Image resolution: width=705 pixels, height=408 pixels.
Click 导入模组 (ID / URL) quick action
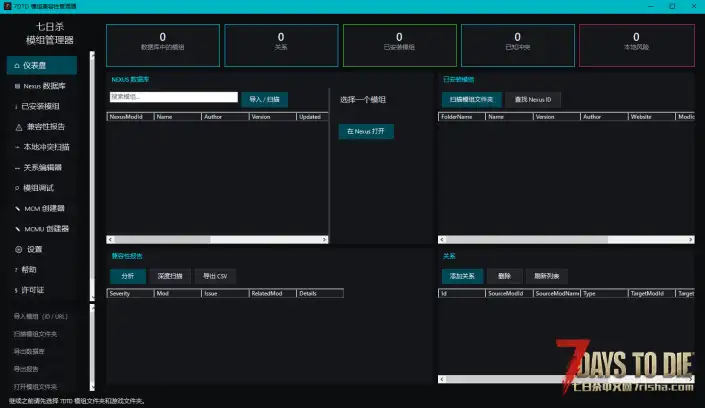(x=40, y=317)
